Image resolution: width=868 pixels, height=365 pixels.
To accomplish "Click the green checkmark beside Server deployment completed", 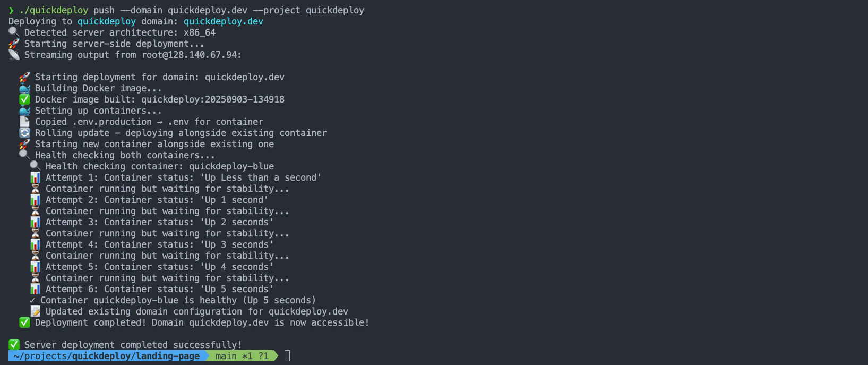I will pyautogui.click(x=14, y=345).
